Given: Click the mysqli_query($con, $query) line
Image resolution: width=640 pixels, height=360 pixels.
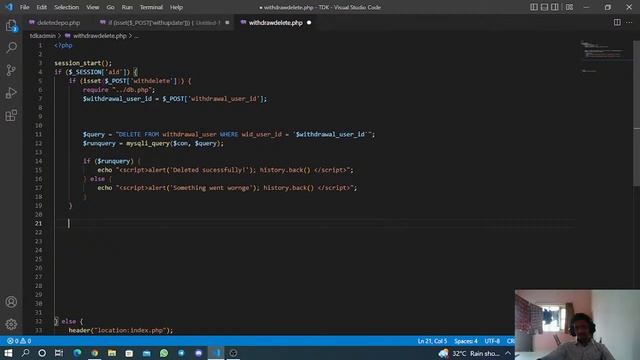Looking at the screenshot, I should pos(153,143).
